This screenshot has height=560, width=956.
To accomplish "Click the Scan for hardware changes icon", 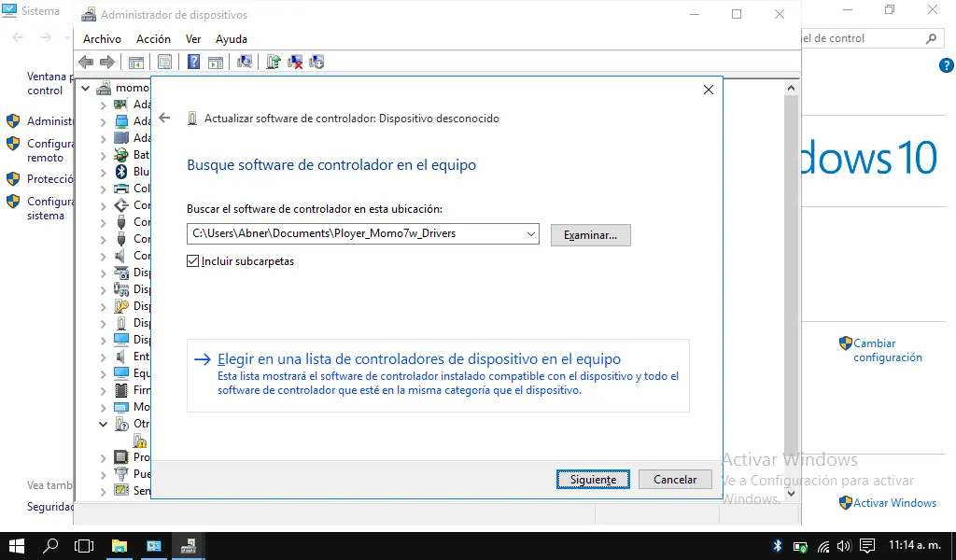I will coord(245,63).
